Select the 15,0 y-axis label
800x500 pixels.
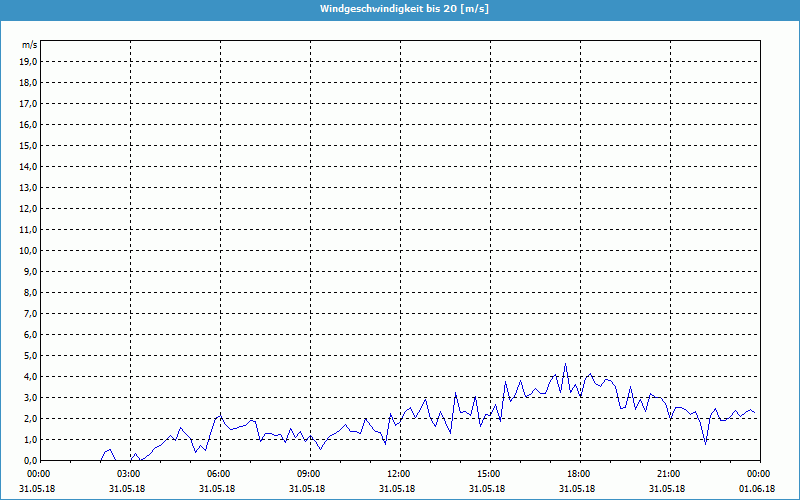click(29, 145)
